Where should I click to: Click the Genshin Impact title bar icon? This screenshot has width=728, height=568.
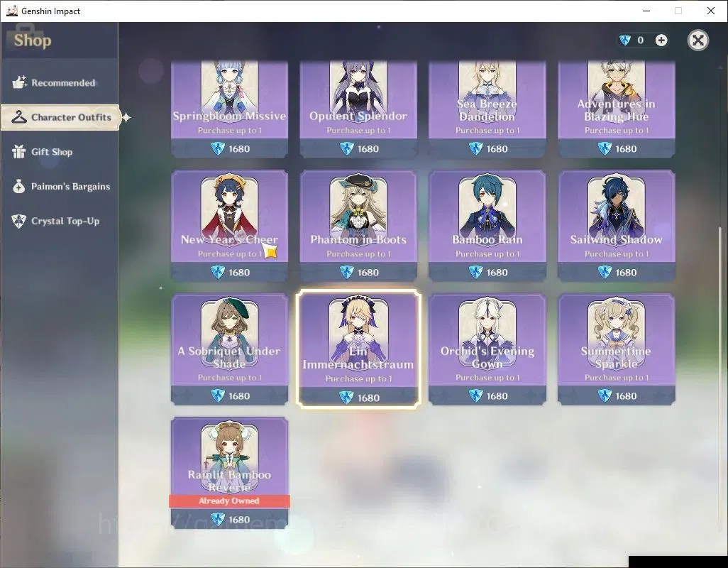[11, 11]
